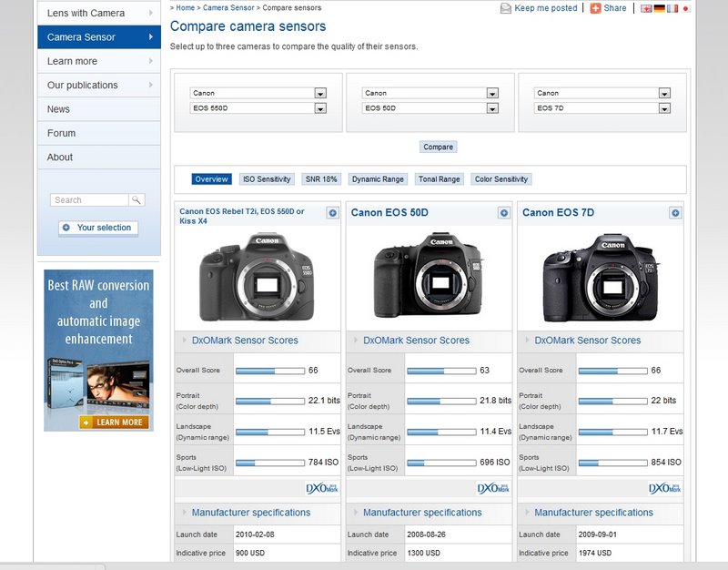Open the EOS 50D model dropdown
The image size is (728, 570).
click(x=491, y=108)
